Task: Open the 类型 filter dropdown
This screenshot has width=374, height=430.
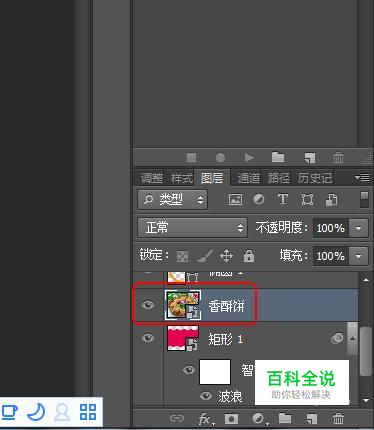Action: click(x=173, y=199)
